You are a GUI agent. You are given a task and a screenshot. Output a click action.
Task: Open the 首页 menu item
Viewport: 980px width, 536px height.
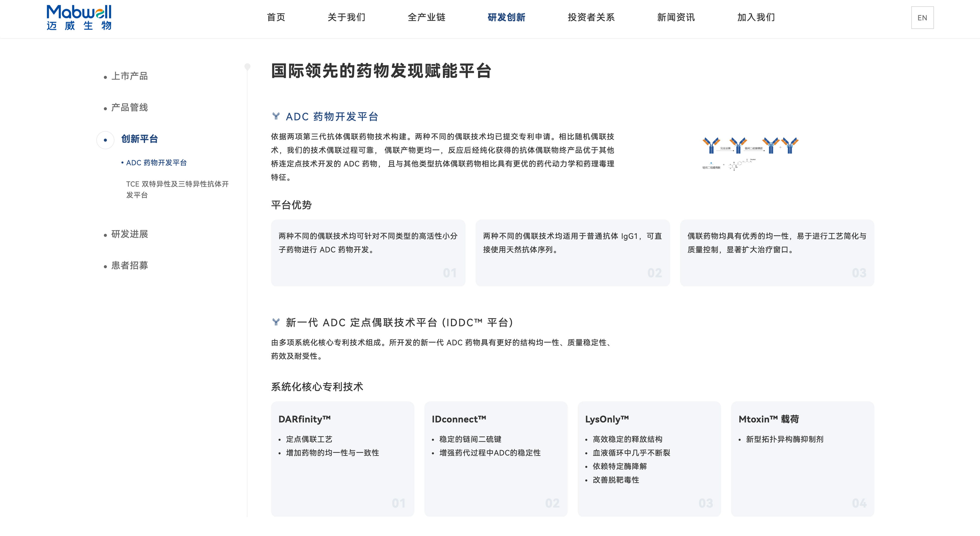(276, 17)
